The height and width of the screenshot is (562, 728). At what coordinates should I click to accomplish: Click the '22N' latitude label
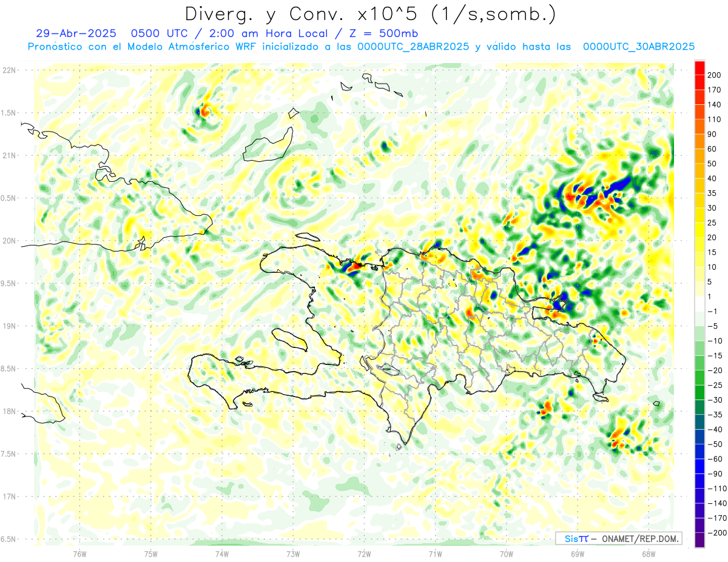9,70
